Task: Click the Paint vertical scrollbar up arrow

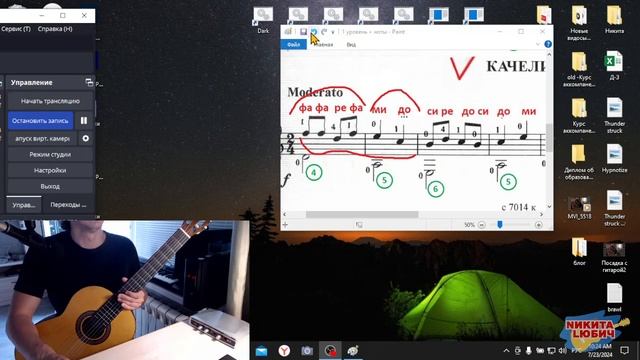Action: (549, 54)
